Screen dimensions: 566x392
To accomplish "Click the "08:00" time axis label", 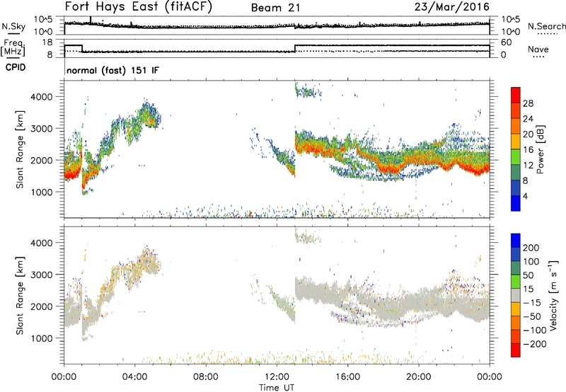I will 205,377.
